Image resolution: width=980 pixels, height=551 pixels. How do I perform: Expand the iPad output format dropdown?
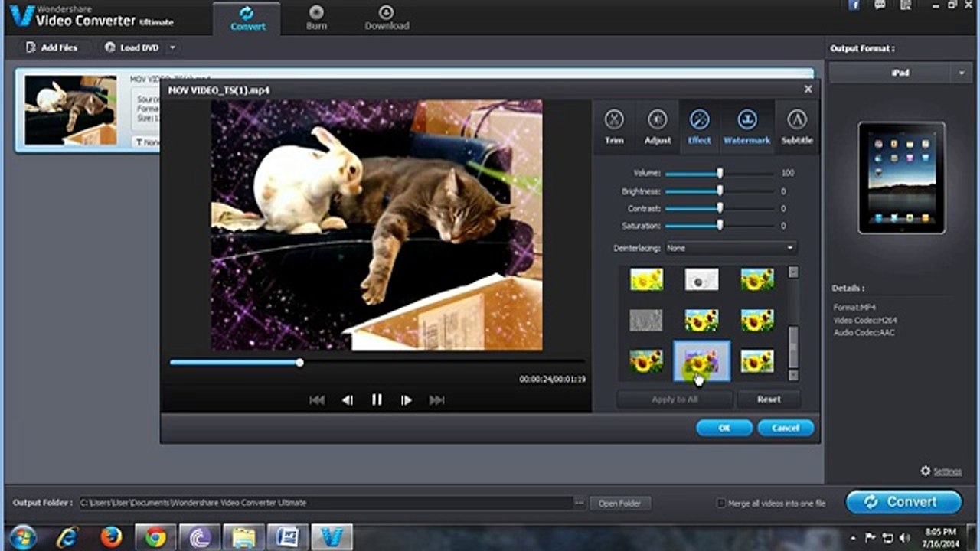point(961,73)
